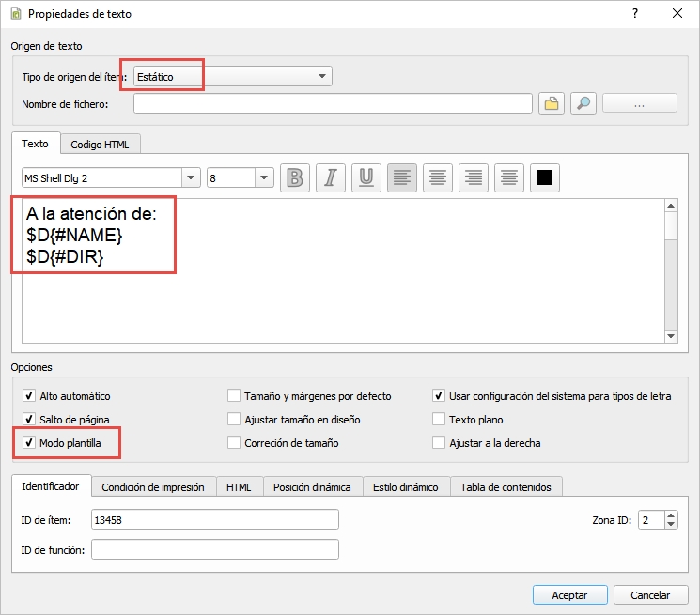Image resolution: width=700 pixels, height=615 pixels.
Task: Toggle bold text formatting
Action: point(295,177)
